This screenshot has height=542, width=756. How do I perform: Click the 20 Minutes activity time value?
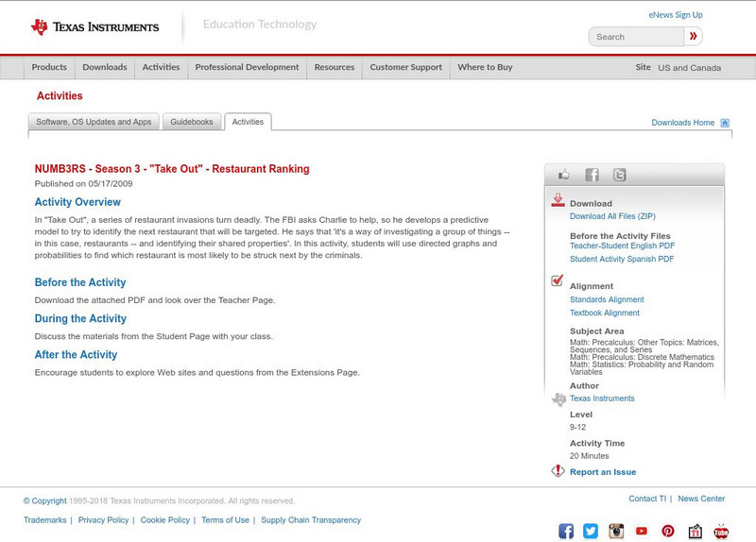click(589, 456)
